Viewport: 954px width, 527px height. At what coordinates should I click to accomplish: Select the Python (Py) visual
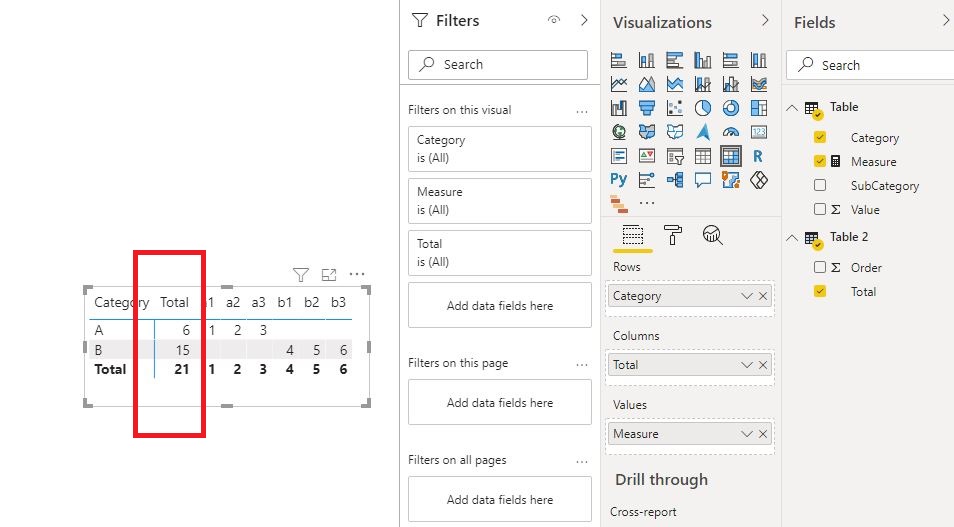(x=619, y=180)
